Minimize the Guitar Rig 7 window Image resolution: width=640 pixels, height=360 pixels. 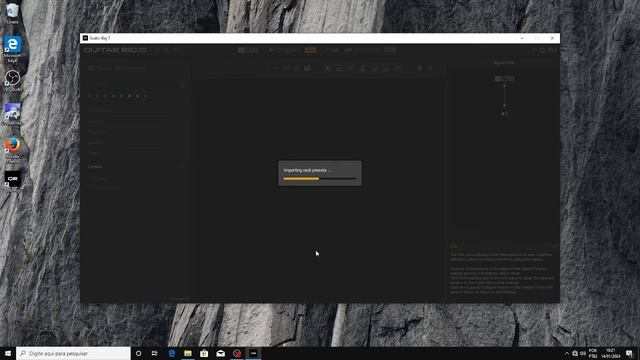click(x=522, y=38)
